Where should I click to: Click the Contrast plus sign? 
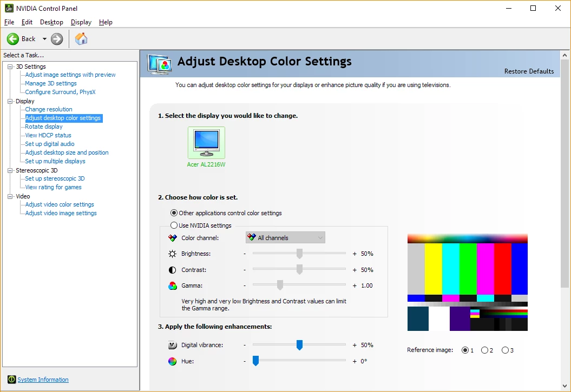click(x=355, y=270)
